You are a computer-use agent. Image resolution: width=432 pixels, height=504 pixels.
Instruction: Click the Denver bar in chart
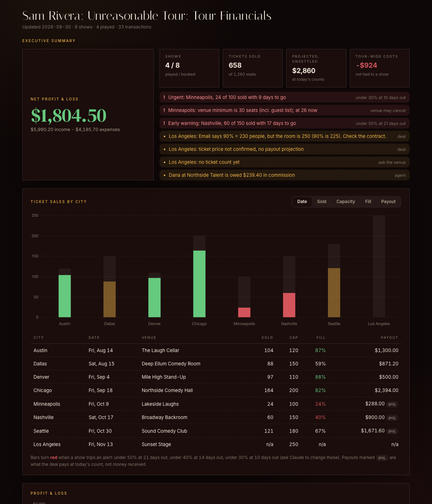(154, 297)
